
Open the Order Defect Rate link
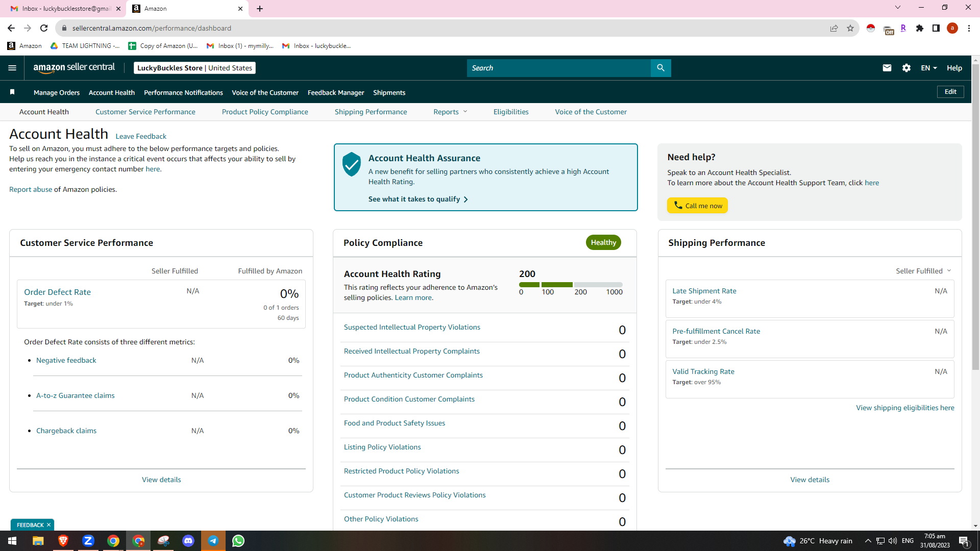[57, 292]
